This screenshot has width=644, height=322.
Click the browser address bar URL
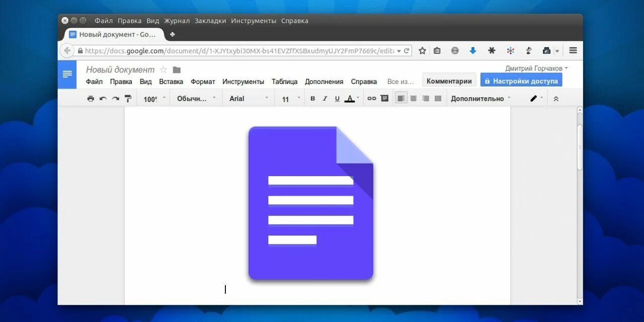tap(239, 51)
